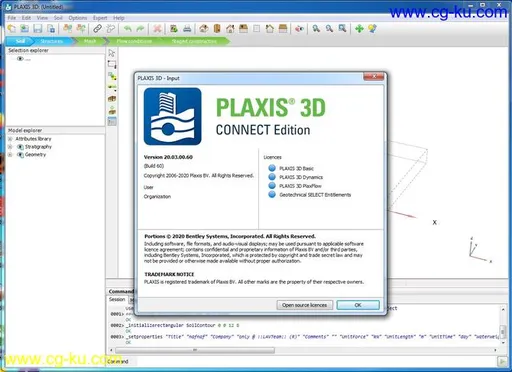The height and width of the screenshot is (372, 512).
Task: Click the Create borehole tool
Action: [x=112, y=87]
